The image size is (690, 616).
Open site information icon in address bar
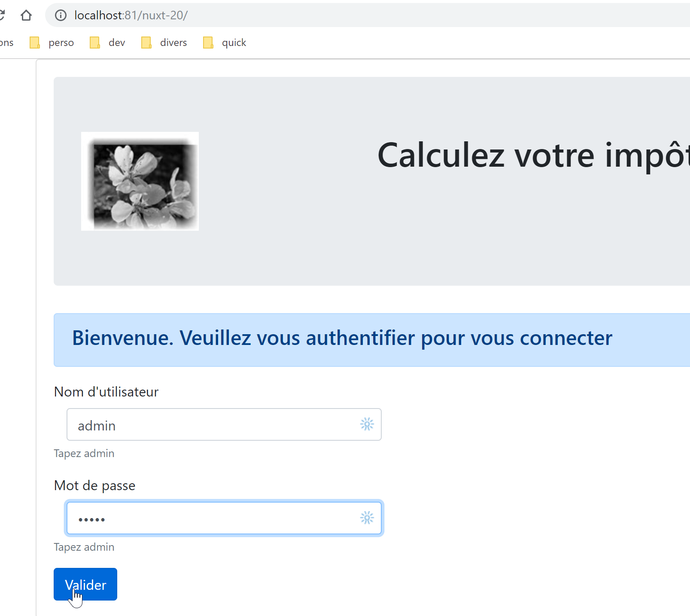[x=61, y=15]
